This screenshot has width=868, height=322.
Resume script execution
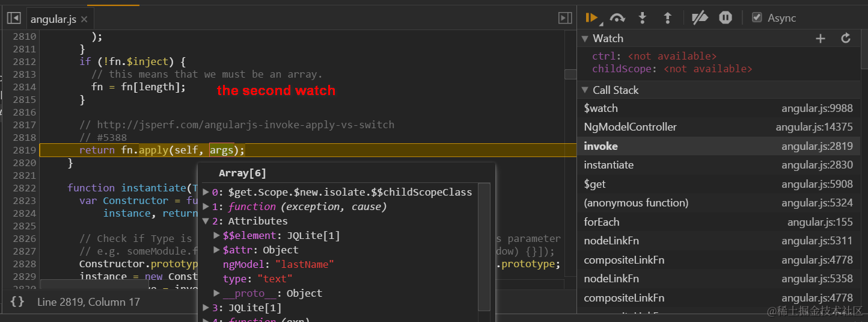click(x=592, y=18)
